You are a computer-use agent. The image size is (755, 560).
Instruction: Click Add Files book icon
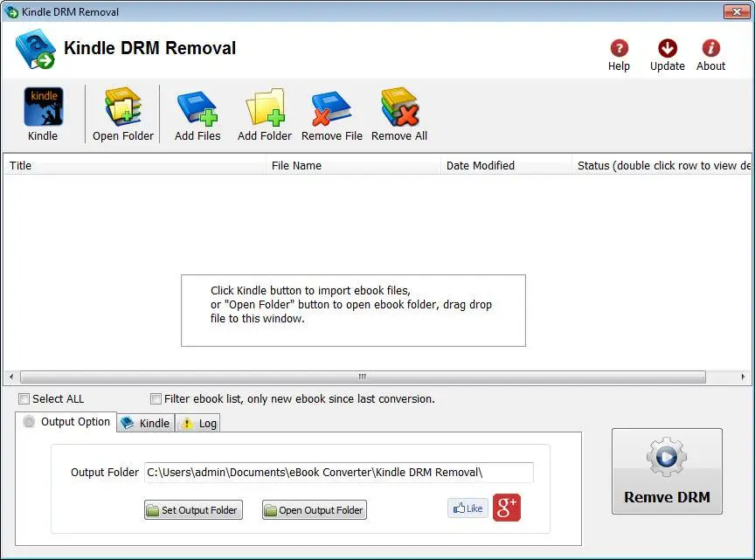197,108
